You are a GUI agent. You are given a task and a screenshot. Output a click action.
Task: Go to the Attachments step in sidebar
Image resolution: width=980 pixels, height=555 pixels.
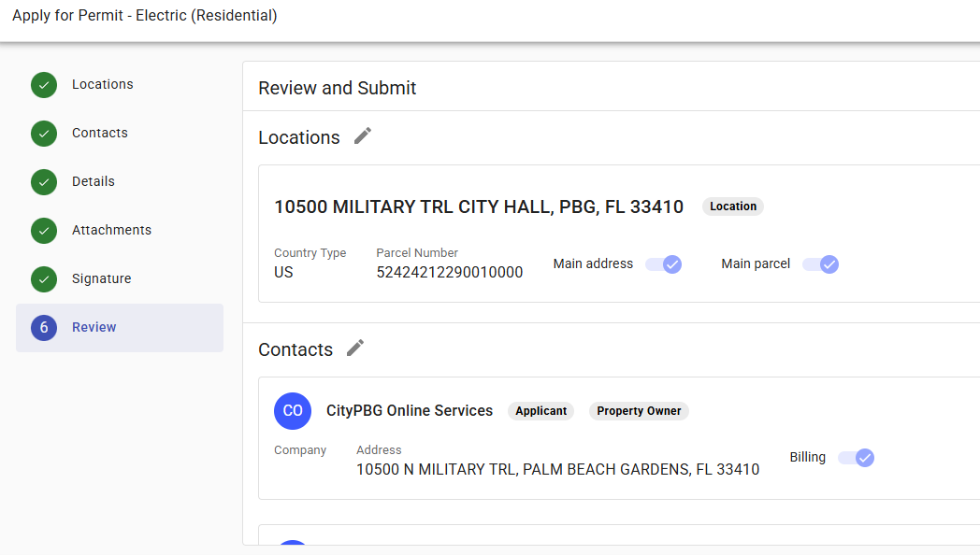[111, 230]
